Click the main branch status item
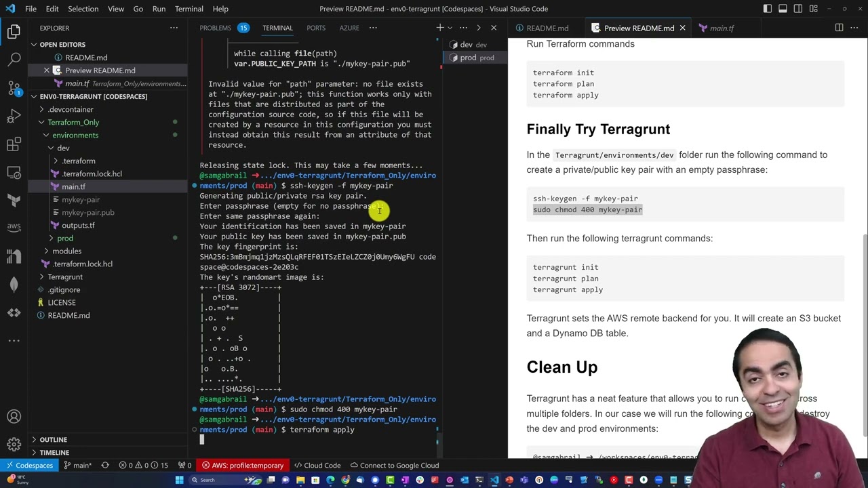Screen dimensions: 868x488 pyautogui.click(x=77, y=465)
